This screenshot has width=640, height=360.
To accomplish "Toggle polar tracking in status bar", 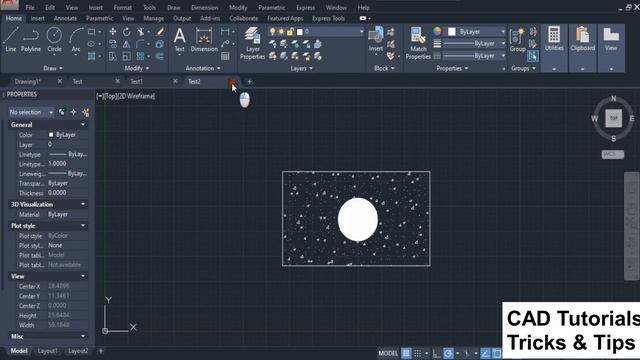I will 448,353.
